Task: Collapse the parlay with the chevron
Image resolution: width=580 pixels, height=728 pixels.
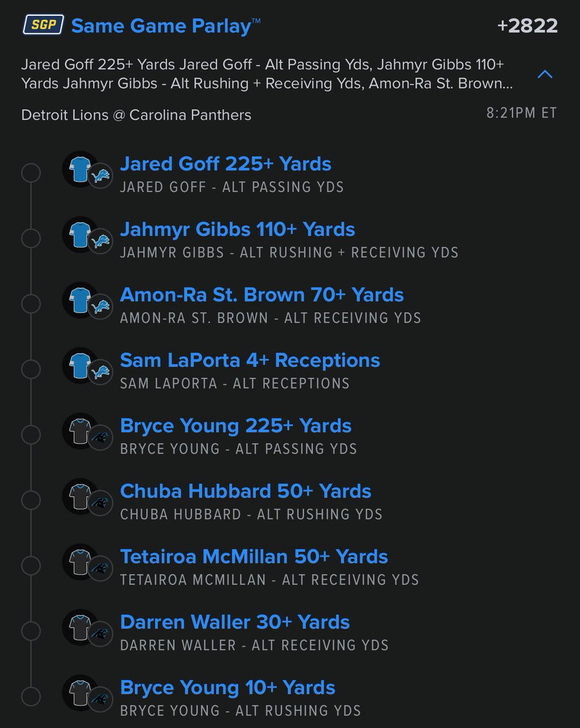Action: (545, 74)
